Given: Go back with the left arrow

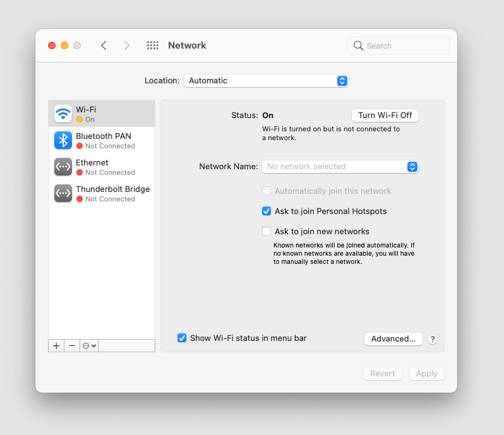Looking at the screenshot, I should (104, 45).
